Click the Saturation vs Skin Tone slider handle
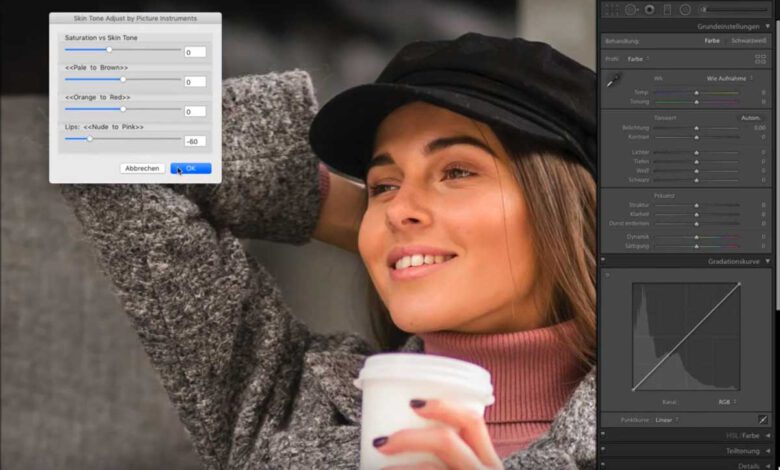 click(109, 50)
